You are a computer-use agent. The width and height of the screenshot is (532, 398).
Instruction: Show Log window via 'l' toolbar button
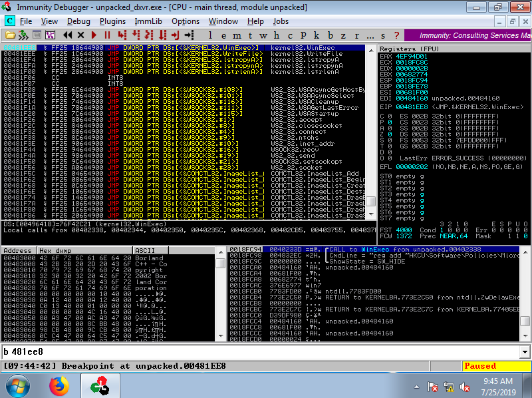210,35
